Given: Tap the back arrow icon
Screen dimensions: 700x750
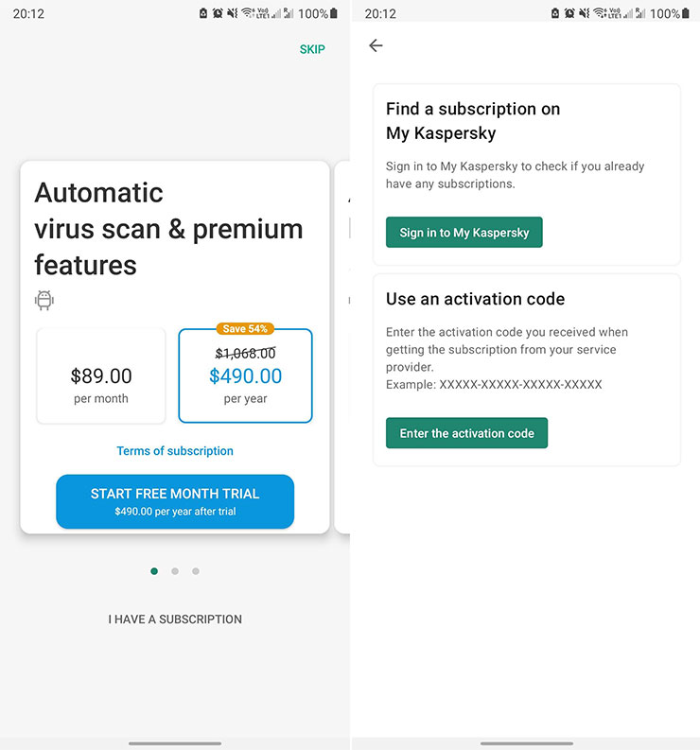Looking at the screenshot, I should [x=376, y=45].
